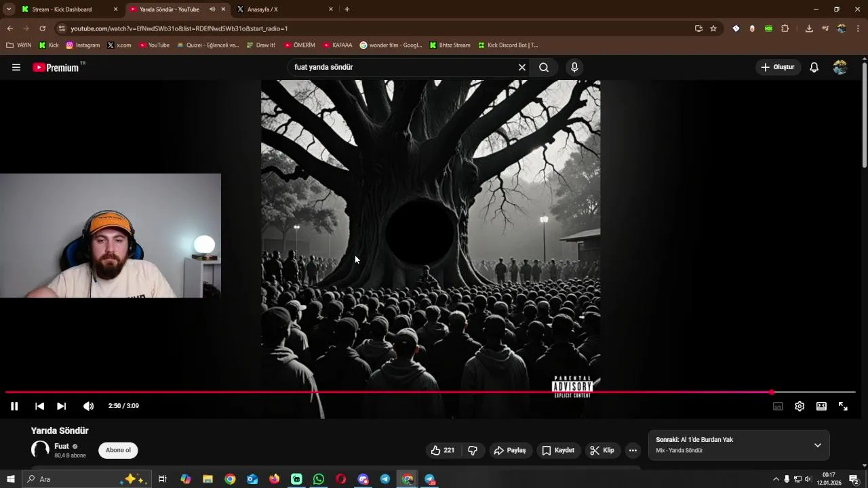The width and height of the screenshot is (868, 488).
Task: Open the Kick bookmark
Action: point(49,45)
